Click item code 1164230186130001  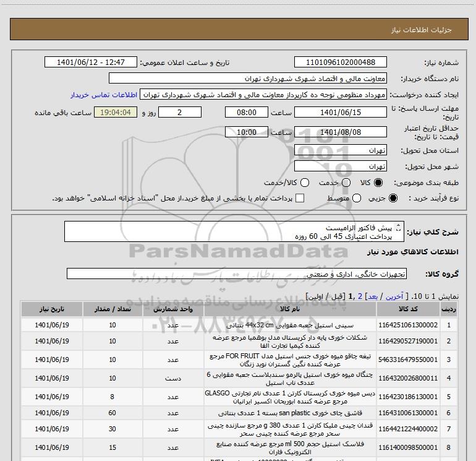[x=408, y=397]
